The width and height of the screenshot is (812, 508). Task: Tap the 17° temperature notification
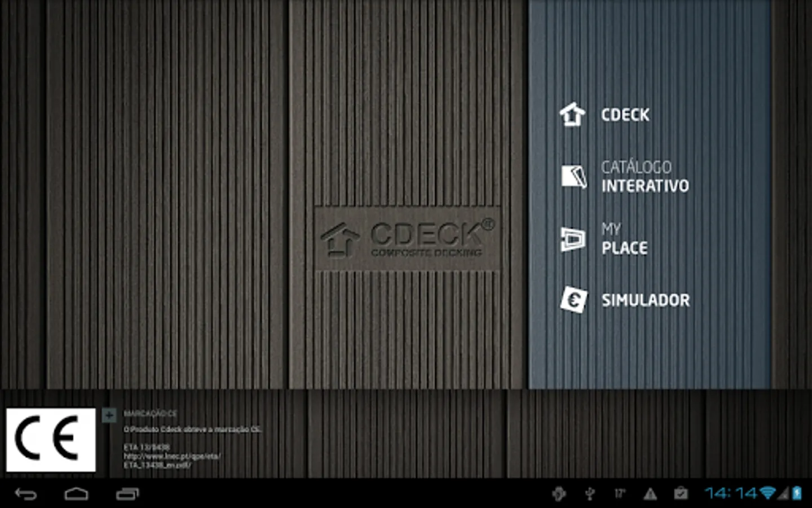620,494
